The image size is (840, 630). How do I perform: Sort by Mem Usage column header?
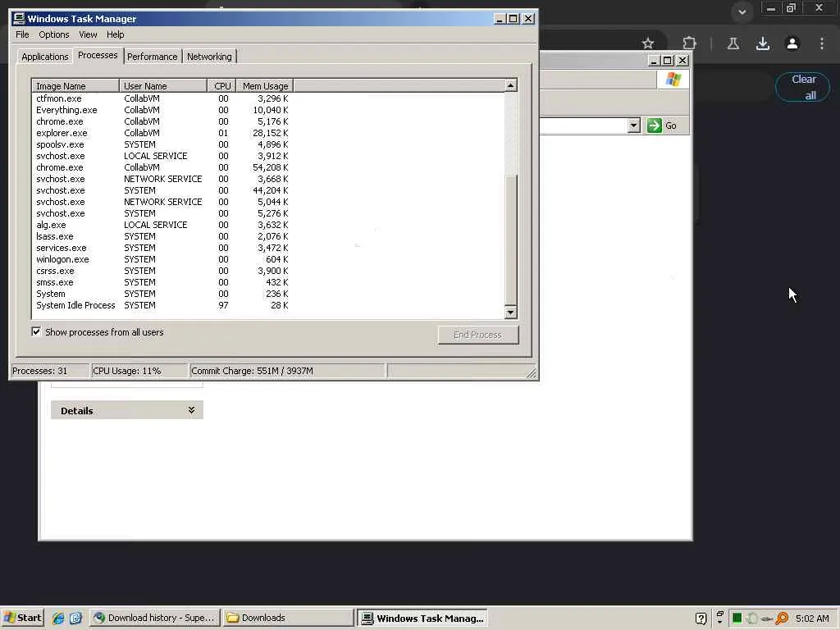click(265, 85)
